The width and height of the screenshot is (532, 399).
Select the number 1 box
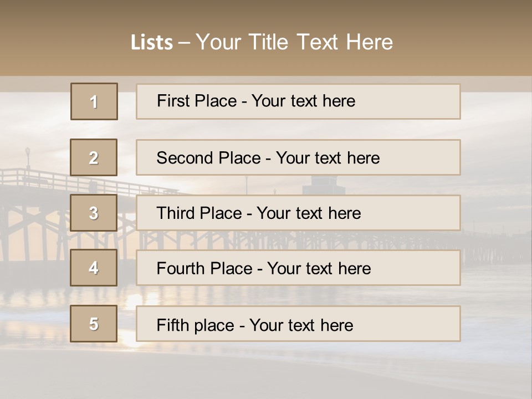[x=94, y=101]
